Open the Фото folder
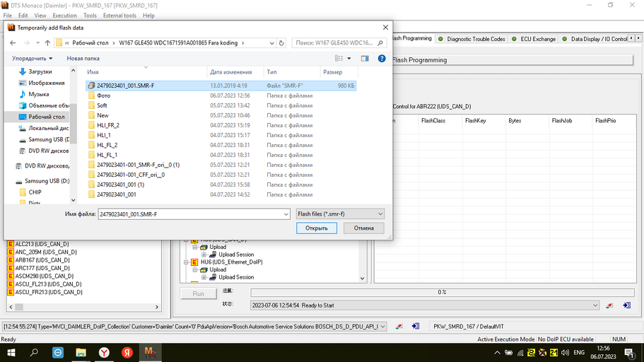Viewport: 644px width, 362px height. point(103,95)
